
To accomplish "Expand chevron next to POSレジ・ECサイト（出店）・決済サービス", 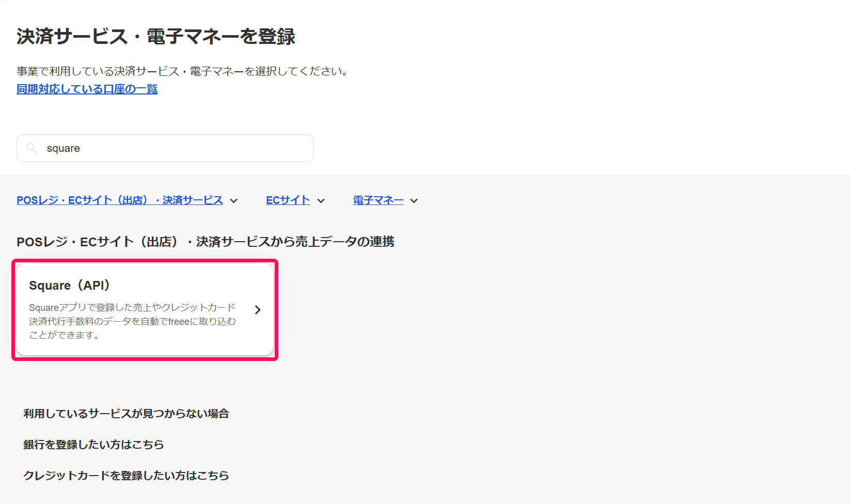I will point(234,201).
